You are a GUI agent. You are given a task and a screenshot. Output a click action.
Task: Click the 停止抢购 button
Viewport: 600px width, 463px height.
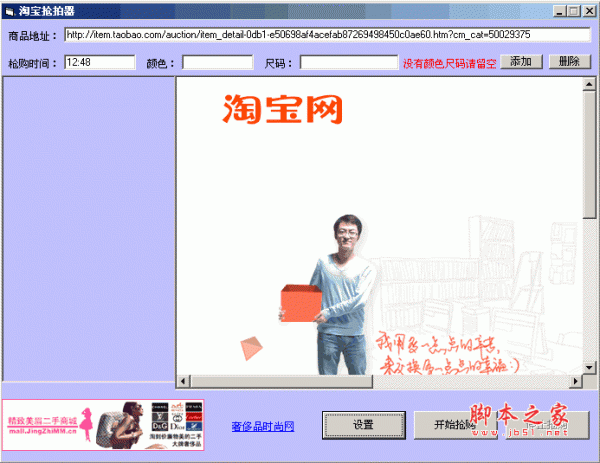[x=547, y=425]
